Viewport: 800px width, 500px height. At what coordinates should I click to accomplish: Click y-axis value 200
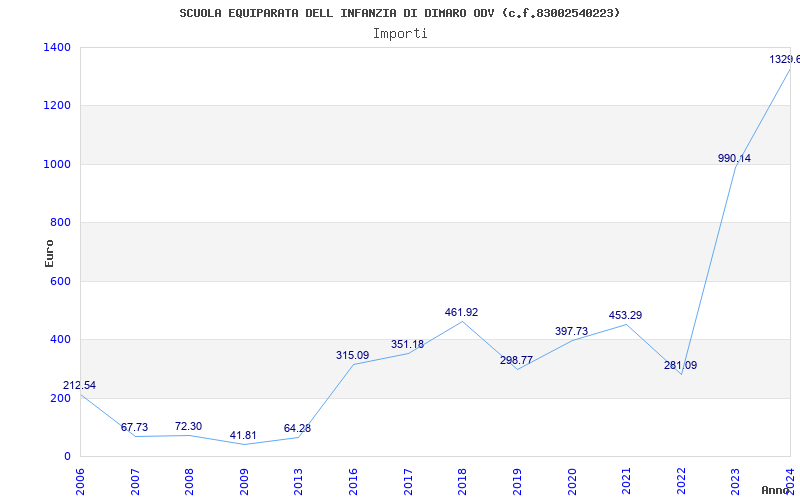[61, 398]
